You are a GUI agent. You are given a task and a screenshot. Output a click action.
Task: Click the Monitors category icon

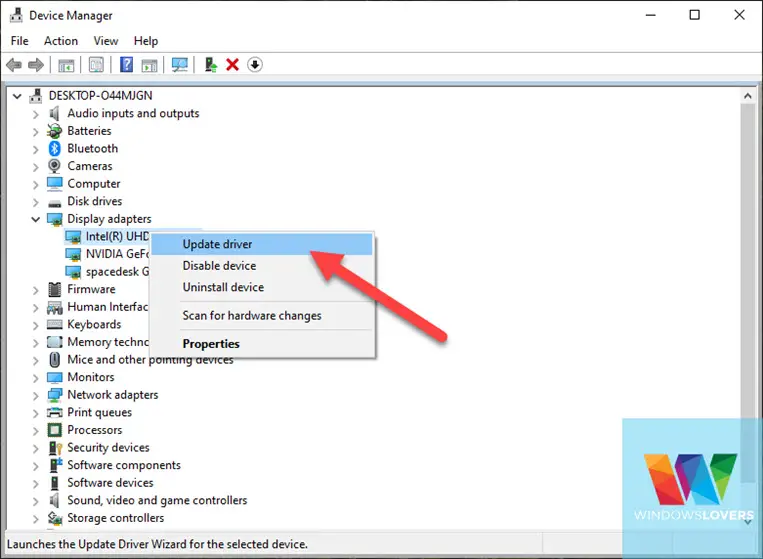(x=54, y=378)
